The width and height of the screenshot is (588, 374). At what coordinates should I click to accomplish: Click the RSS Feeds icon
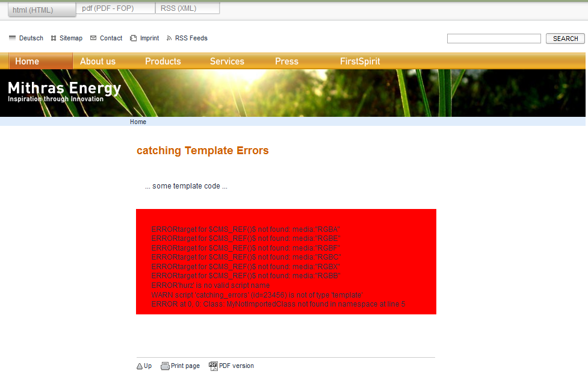[169, 38]
